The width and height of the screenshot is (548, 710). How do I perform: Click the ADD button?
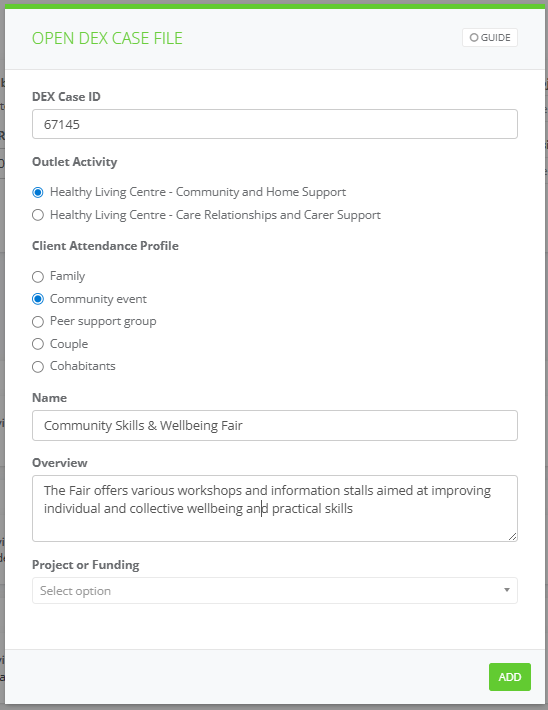(510, 677)
